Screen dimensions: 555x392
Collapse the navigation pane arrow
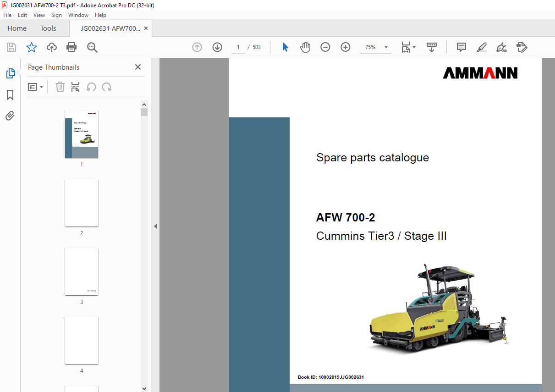[155, 226]
